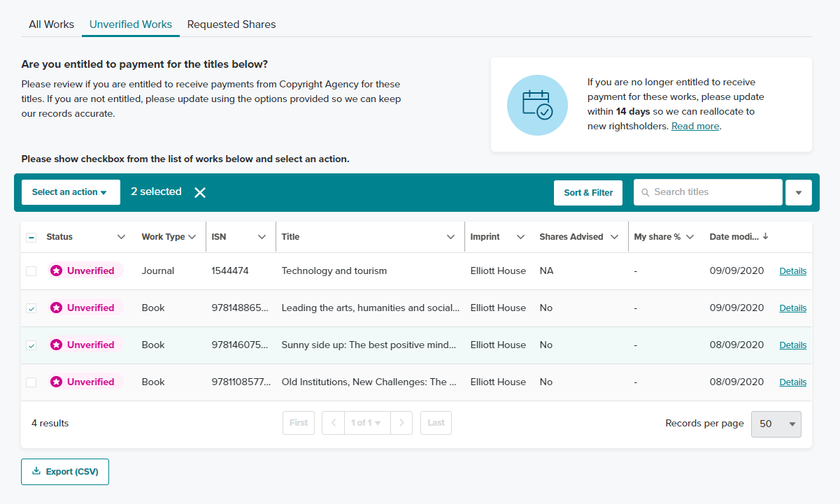This screenshot has width=840, height=504.
Task: Expand the My share % column menu
Action: pyautogui.click(x=690, y=237)
